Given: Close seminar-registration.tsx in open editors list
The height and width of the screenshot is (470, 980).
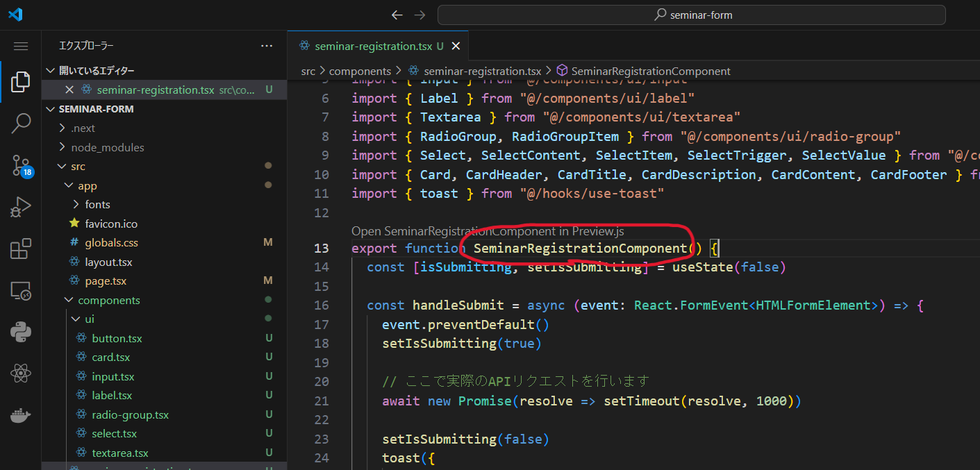Looking at the screenshot, I should (69, 90).
